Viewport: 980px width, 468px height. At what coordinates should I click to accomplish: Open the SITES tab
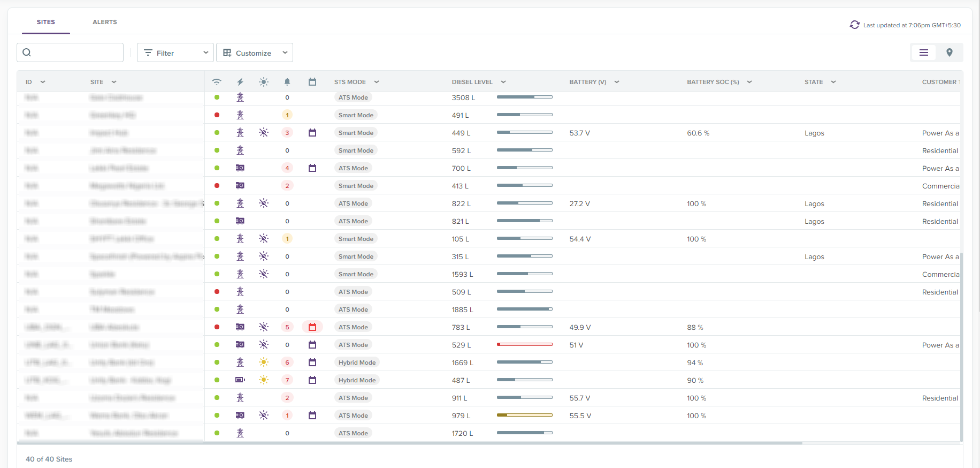tap(46, 22)
